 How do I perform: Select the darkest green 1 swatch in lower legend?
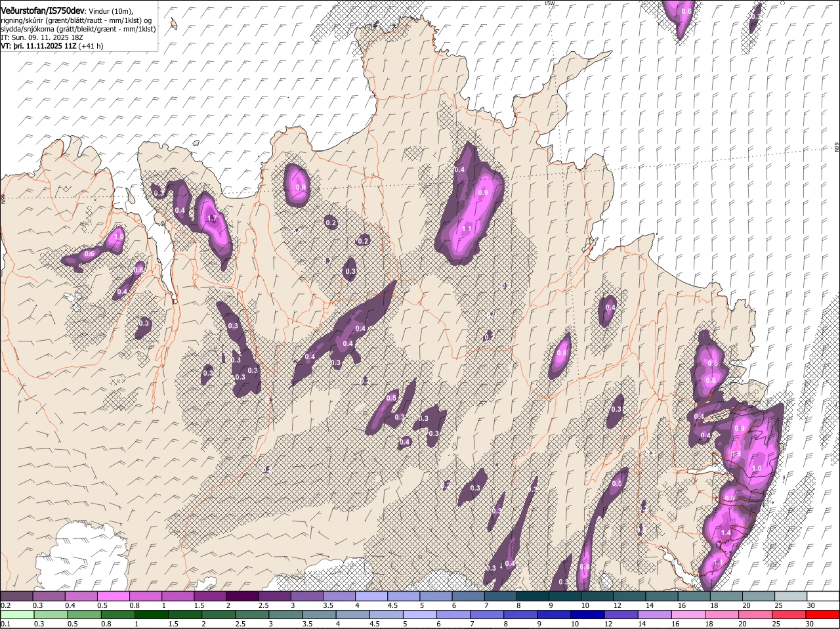[x=152, y=615]
